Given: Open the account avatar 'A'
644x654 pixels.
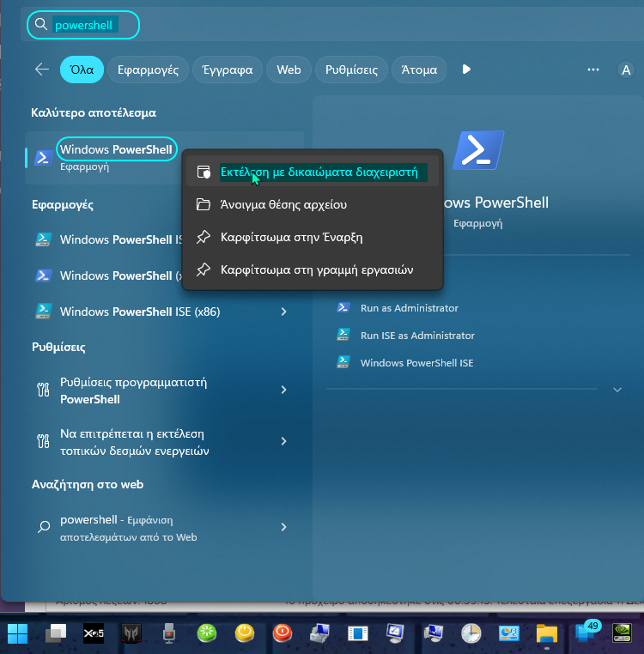Looking at the screenshot, I should (626, 70).
